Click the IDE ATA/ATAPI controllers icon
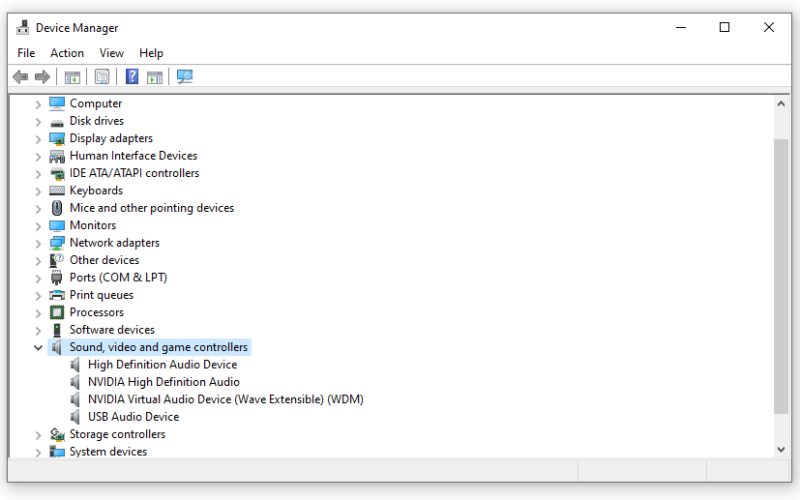800x500 pixels. pos(57,173)
